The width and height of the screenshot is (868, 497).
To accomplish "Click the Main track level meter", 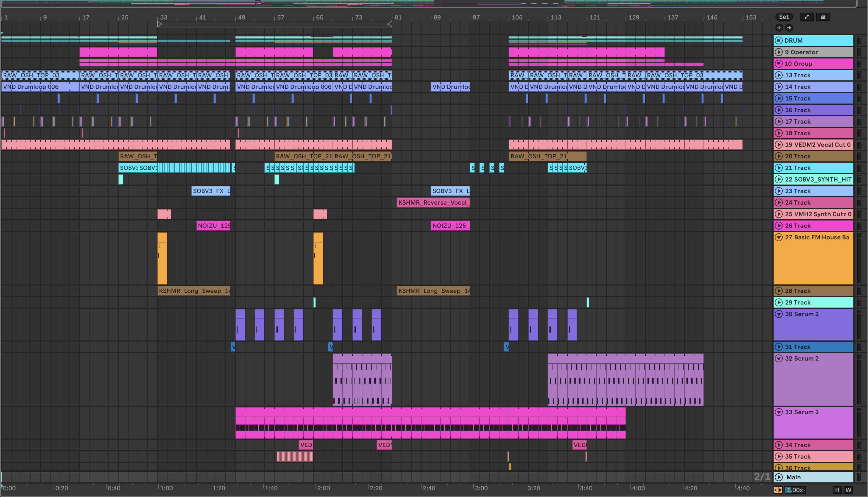I will click(859, 477).
